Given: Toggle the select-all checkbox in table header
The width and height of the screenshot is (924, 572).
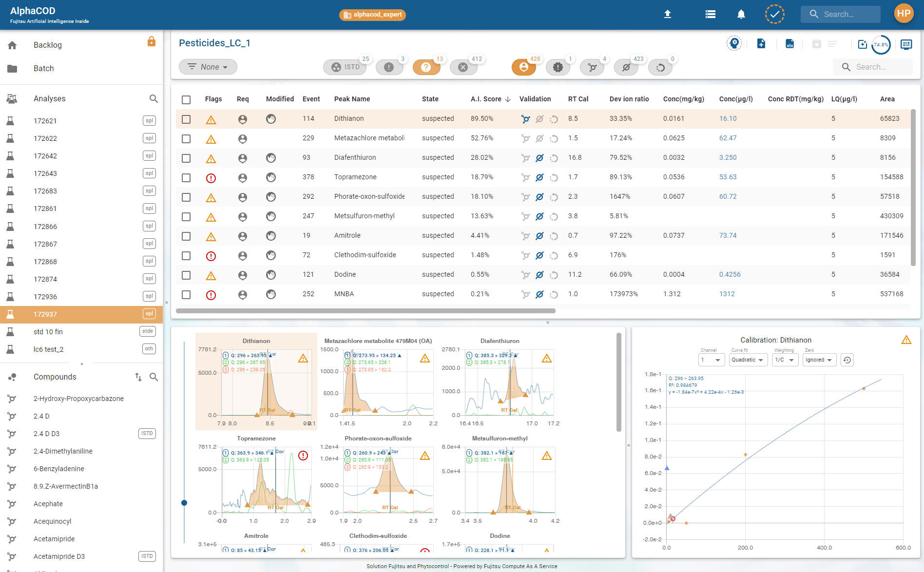Looking at the screenshot, I should point(186,100).
